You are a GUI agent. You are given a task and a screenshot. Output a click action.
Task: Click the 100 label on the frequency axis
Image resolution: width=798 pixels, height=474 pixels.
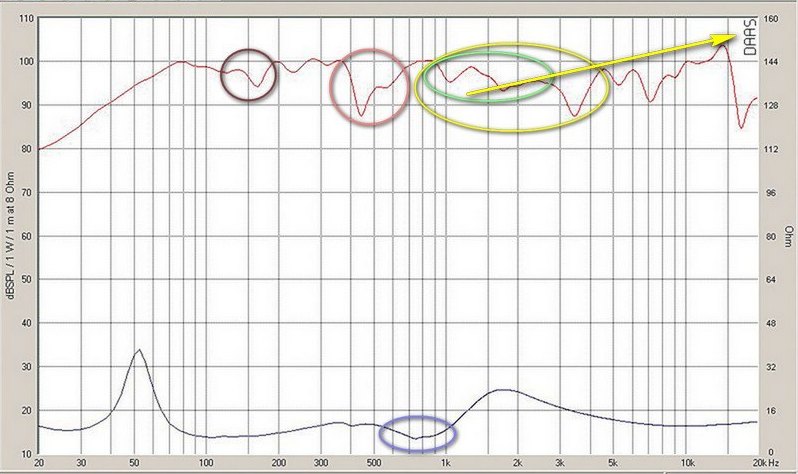pos(205,463)
